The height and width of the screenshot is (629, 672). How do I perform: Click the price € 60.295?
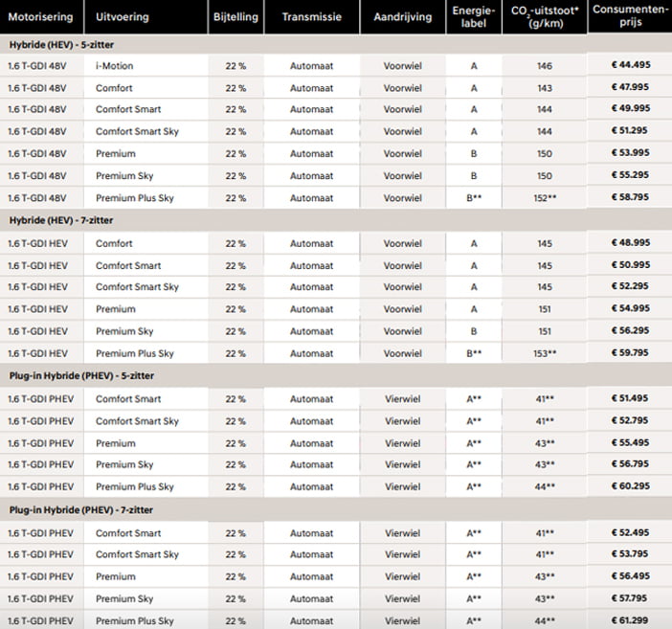(x=631, y=486)
